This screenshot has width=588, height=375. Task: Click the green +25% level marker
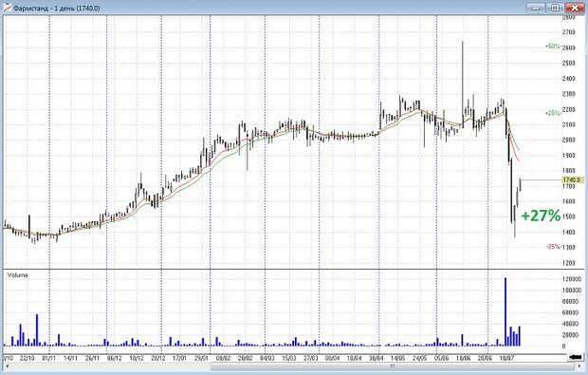[x=552, y=113]
